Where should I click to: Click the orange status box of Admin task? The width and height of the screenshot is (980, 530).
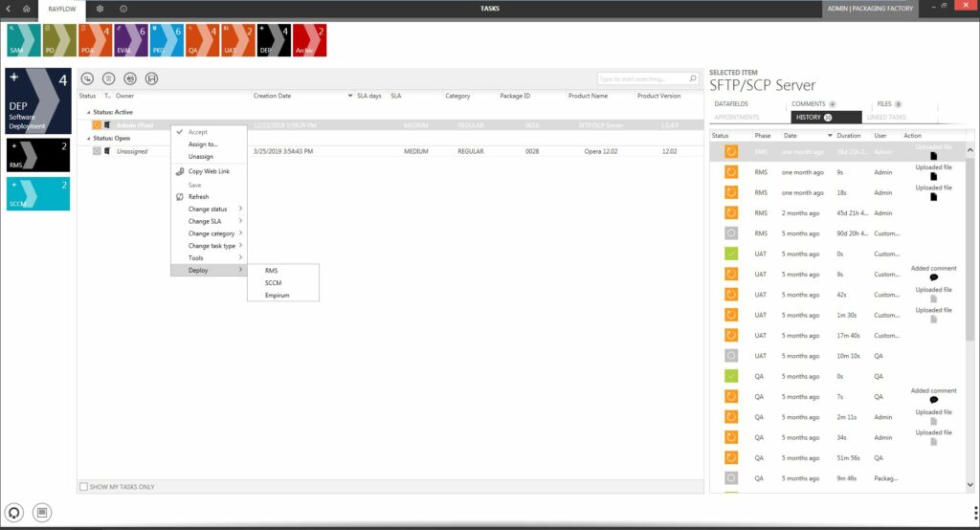pyautogui.click(x=97, y=125)
